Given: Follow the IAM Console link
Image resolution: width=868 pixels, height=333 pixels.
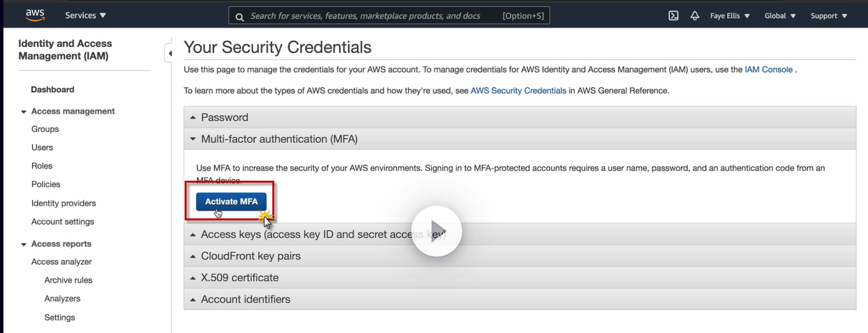Looking at the screenshot, I should tap(768, 70).
